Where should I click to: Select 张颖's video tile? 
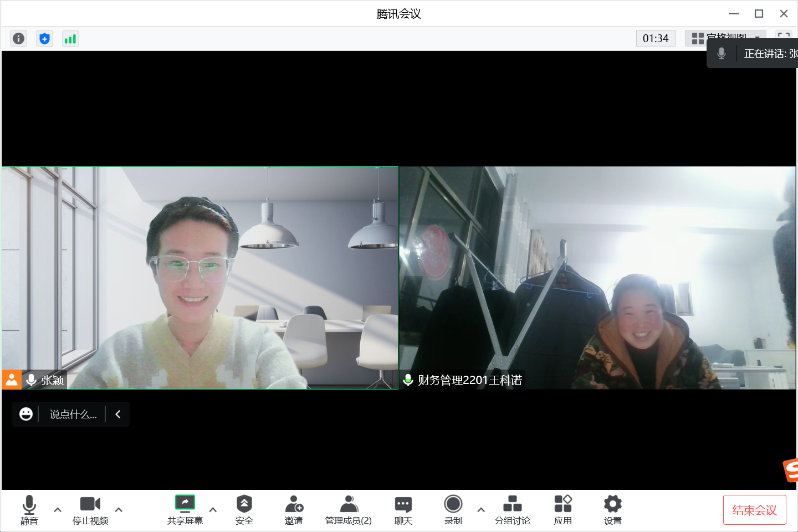(x=200, y=278)
